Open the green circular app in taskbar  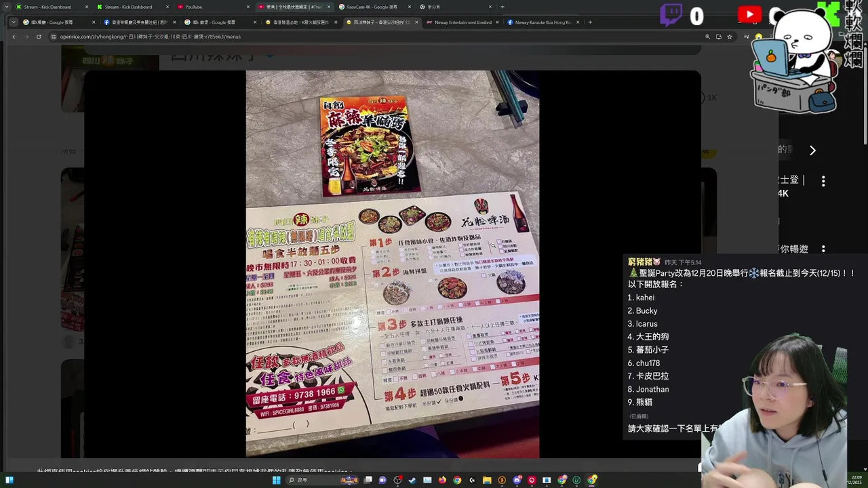(x=576, y=480)
